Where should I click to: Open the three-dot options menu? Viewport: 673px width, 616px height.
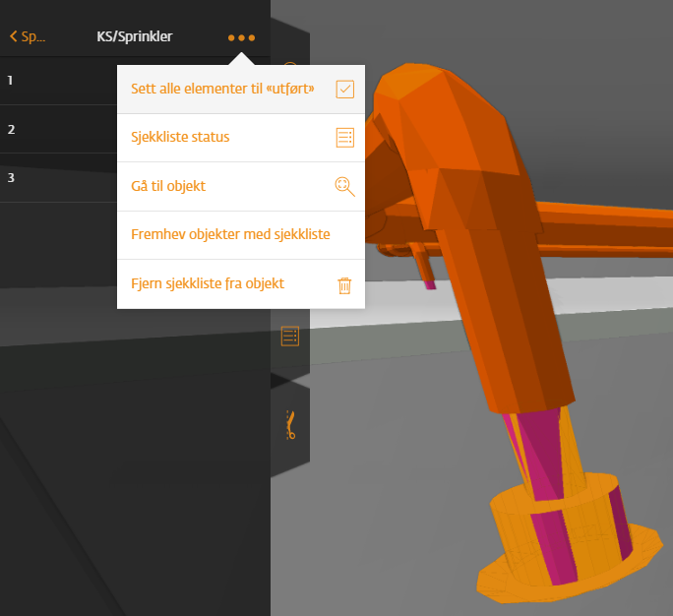pos(241,37)
